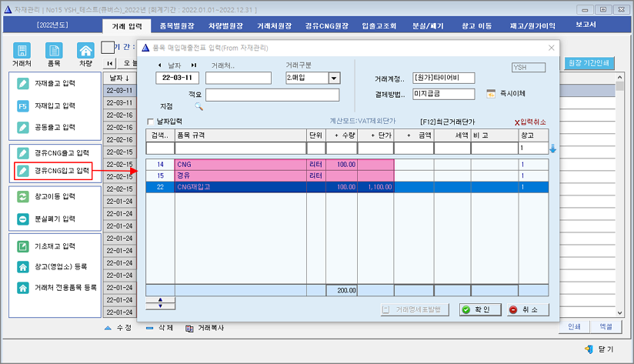Click the 엑셀 button in the main window
The image size is (634, 364).
606,327
